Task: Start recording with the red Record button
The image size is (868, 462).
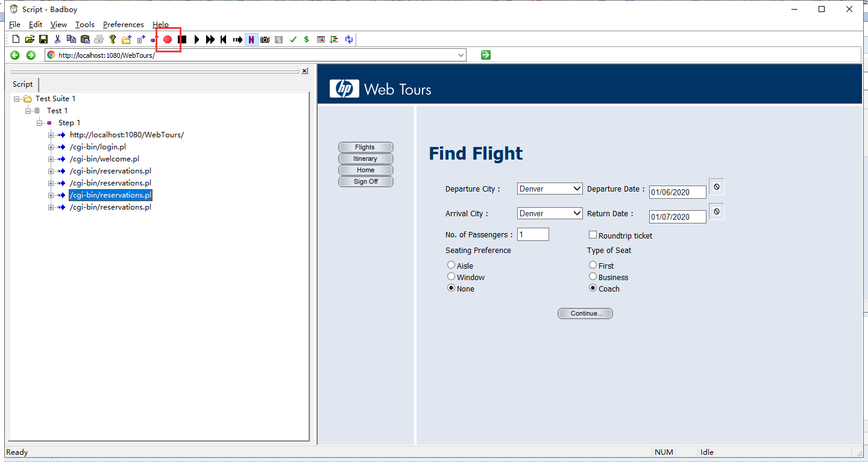Action: [168, 39]
